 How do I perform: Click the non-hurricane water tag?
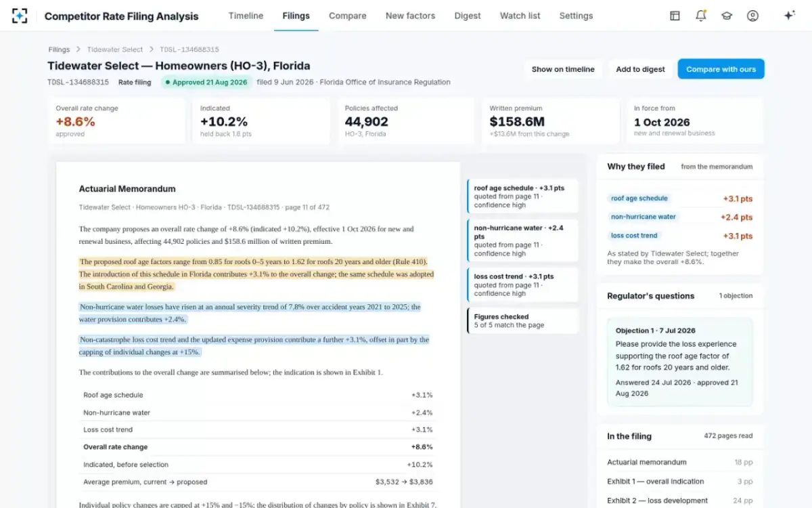coord(644,217)
